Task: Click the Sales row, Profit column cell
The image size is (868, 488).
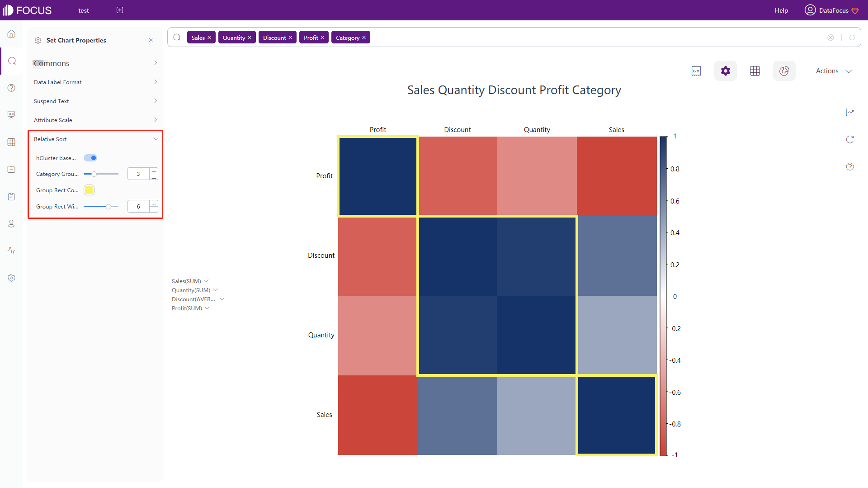Action: click(378, 415)
